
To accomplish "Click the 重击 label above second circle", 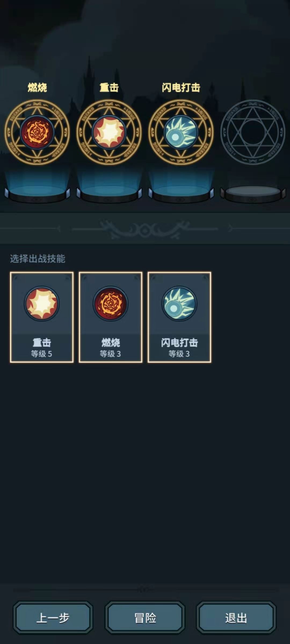I will [109, 87].
